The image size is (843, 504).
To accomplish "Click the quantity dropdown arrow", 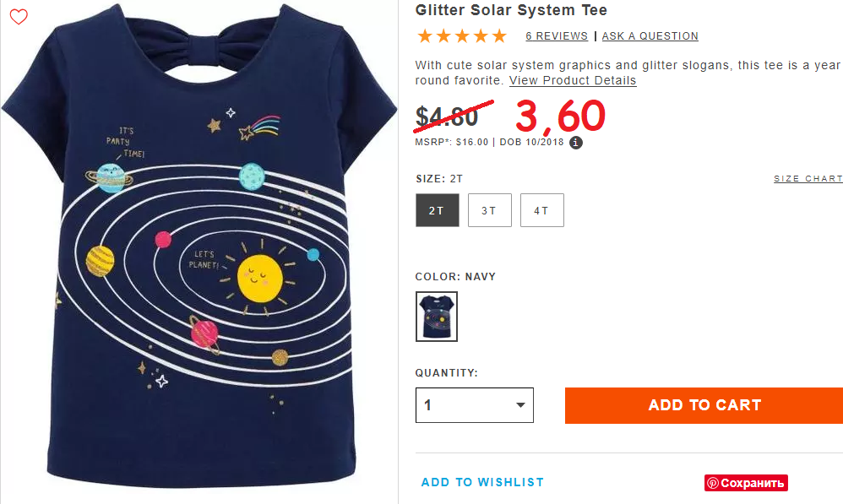I will pyautogui.click(x=519, y=405).
